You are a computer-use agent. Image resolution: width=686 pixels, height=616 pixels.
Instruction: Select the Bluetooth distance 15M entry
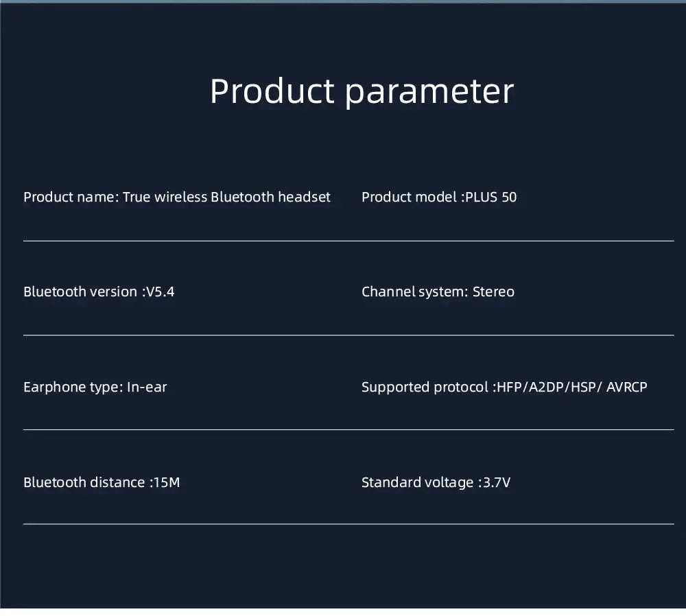(102, 482)
